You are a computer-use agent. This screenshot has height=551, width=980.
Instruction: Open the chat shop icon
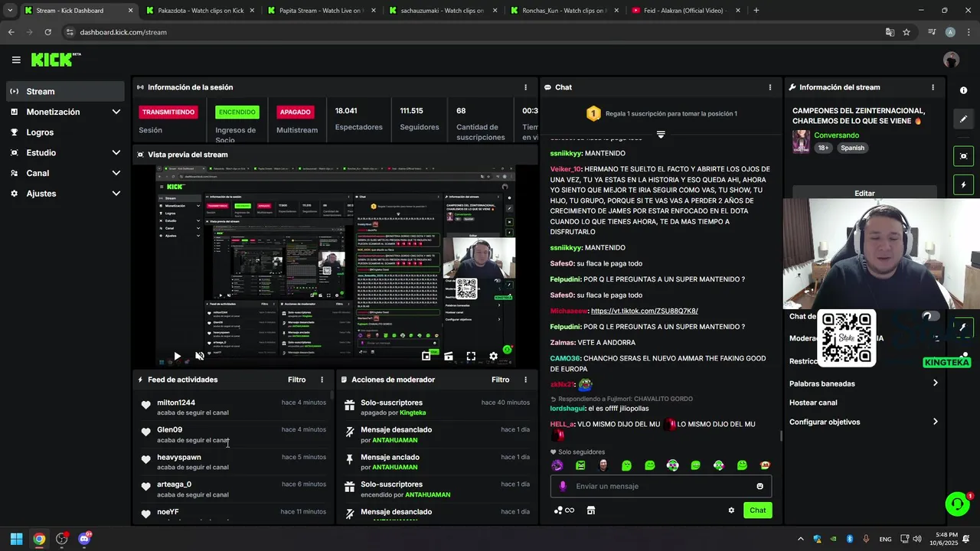(591, 510)
